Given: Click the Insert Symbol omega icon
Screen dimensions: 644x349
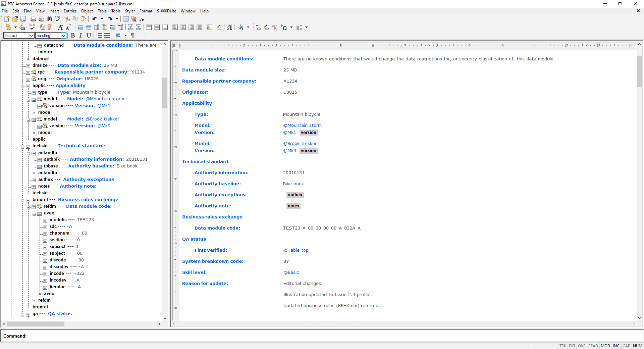Looking at the screenshot, I should click(285, 28).
